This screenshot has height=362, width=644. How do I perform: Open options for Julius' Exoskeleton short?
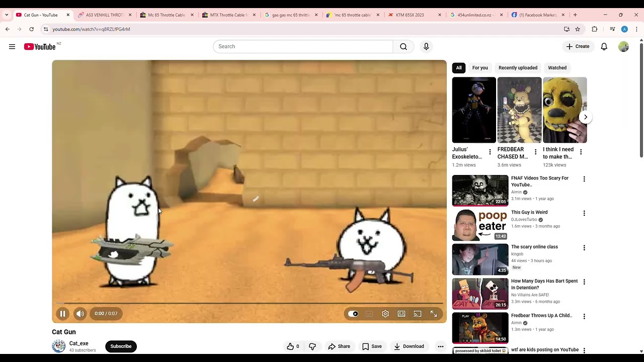point(490,152)
